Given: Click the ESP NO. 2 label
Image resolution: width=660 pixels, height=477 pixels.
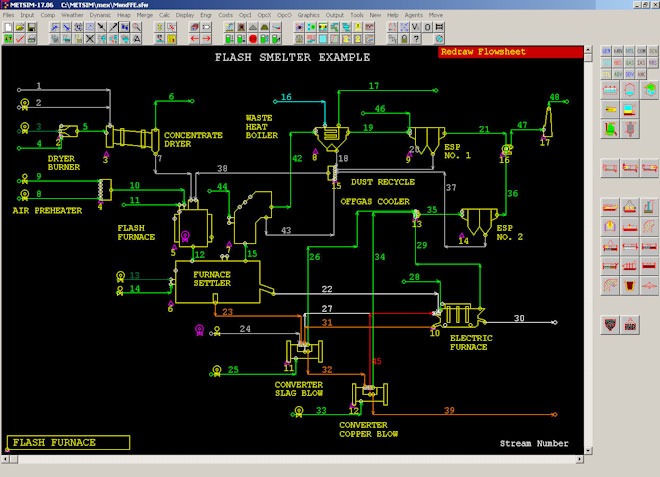Looking at the screenshot, I should click(510, 232).
